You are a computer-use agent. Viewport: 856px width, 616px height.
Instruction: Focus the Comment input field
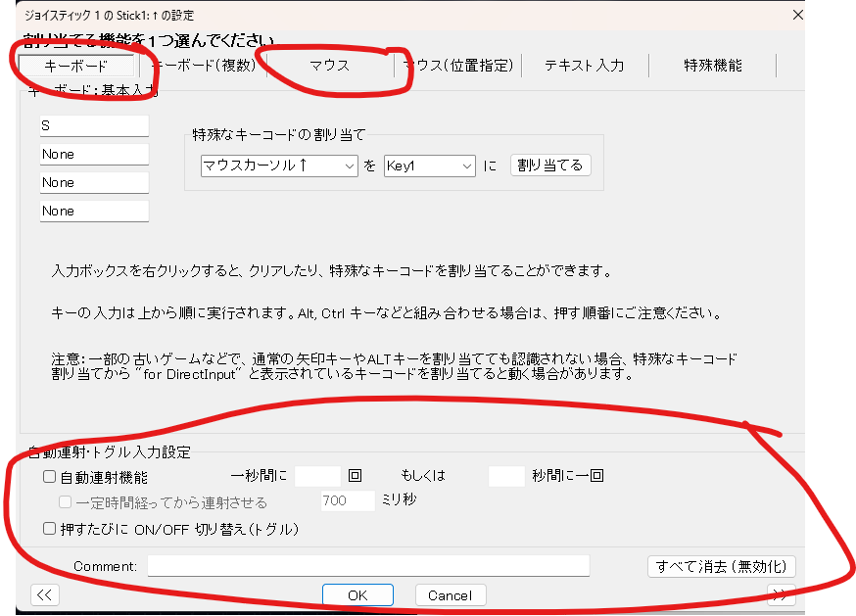[x=368, y=566]
